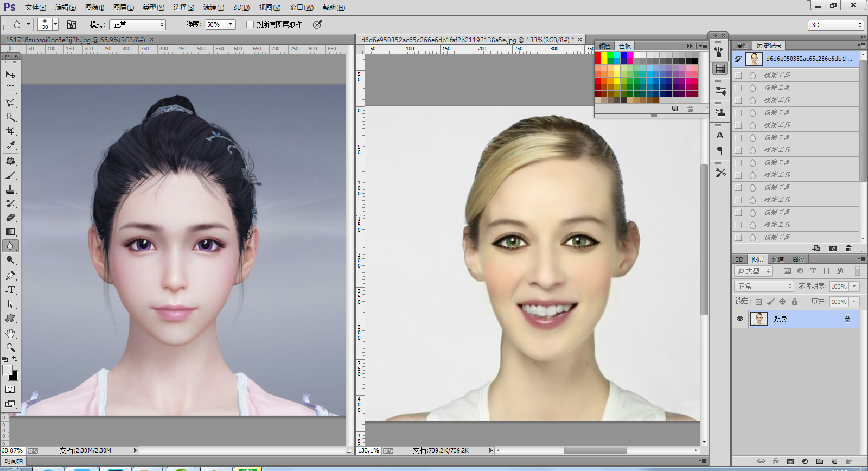
Task: Switch to the 通道 tab
Action: (778, 259)
